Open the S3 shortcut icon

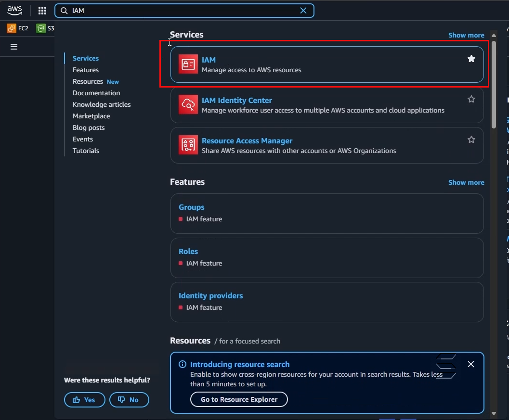click(41, 28)
